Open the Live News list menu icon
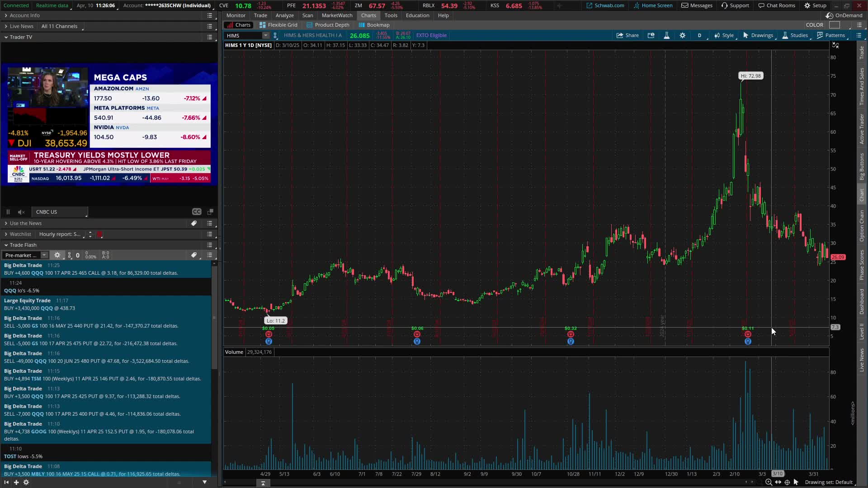 (x=209, y=26)
